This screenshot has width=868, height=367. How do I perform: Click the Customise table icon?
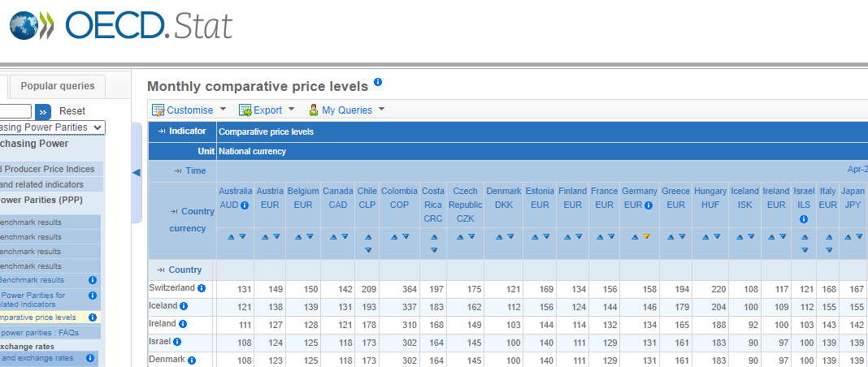click(x=158, y=110)
